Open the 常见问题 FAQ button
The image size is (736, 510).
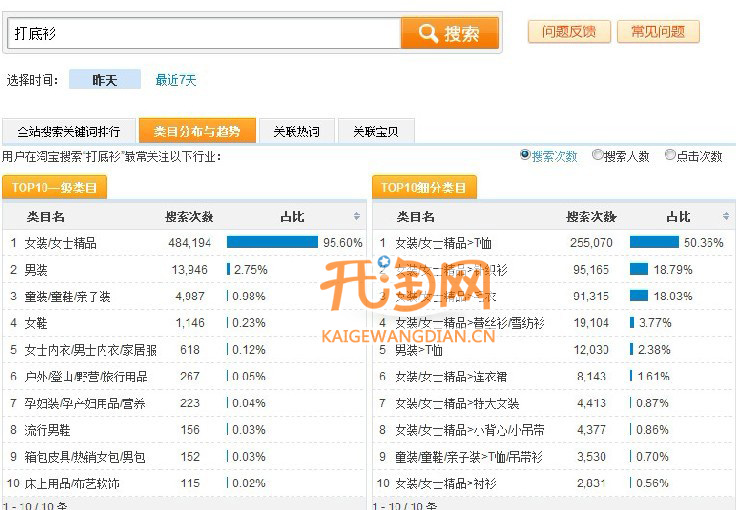tap(657, 32)
